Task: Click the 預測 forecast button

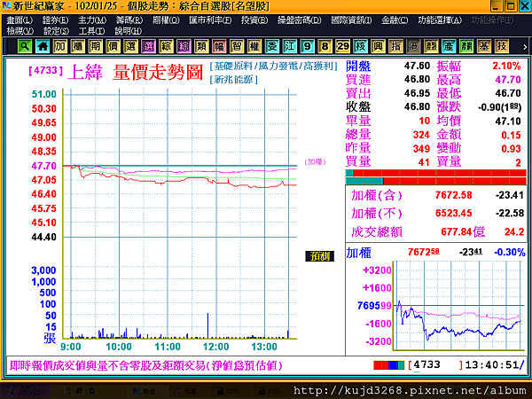Action: pos(319,256)
